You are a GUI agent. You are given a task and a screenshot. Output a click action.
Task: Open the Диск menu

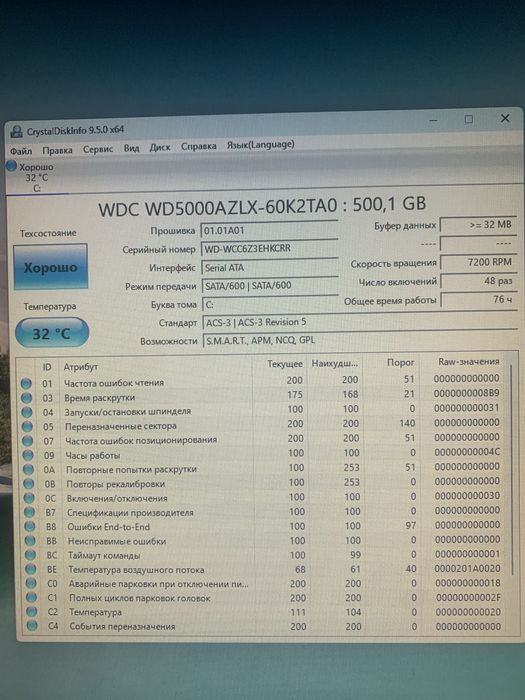click(x=160, y=147)
